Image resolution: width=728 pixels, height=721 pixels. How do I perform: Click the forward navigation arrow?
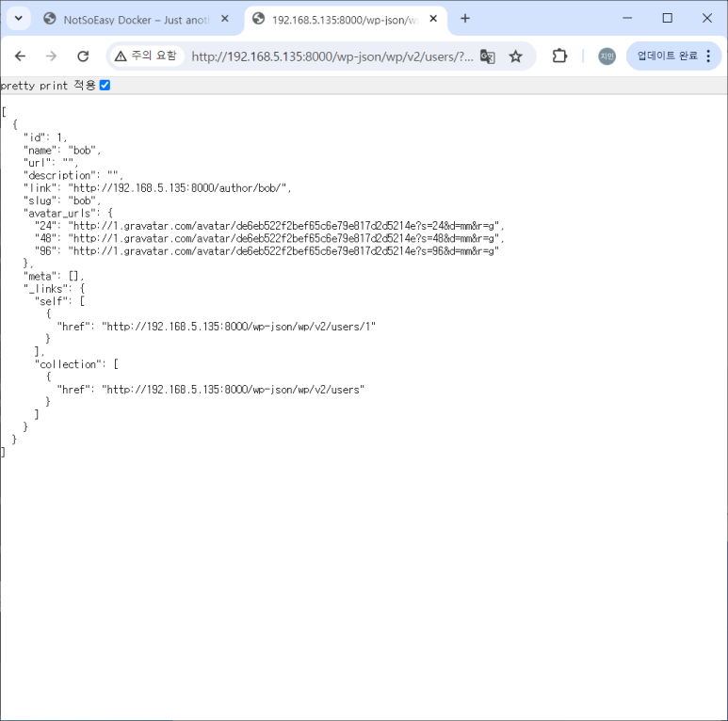tap(51, 56)
